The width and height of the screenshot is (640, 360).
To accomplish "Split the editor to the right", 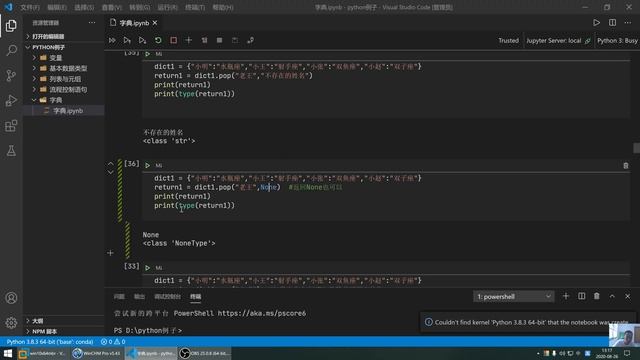I will pos(612,22).
